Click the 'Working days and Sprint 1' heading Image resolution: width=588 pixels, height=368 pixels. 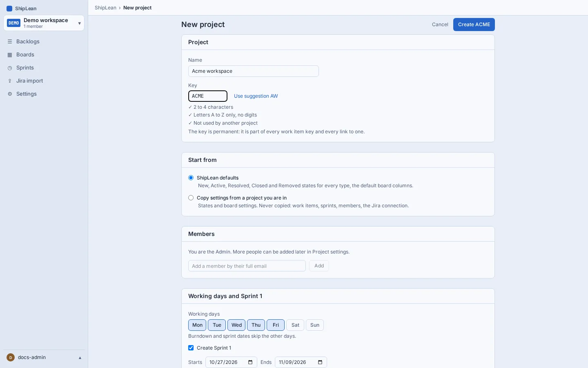coord(225,296)
